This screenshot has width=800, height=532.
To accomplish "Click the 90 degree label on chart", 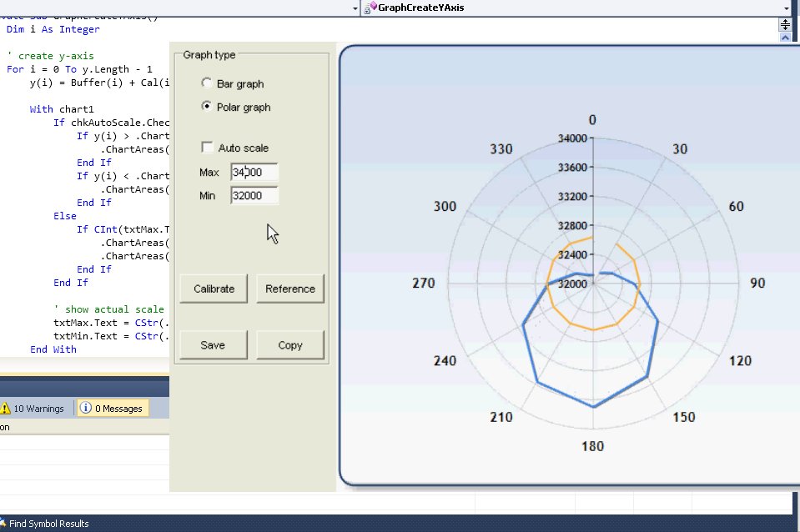I will pos(757,283).
